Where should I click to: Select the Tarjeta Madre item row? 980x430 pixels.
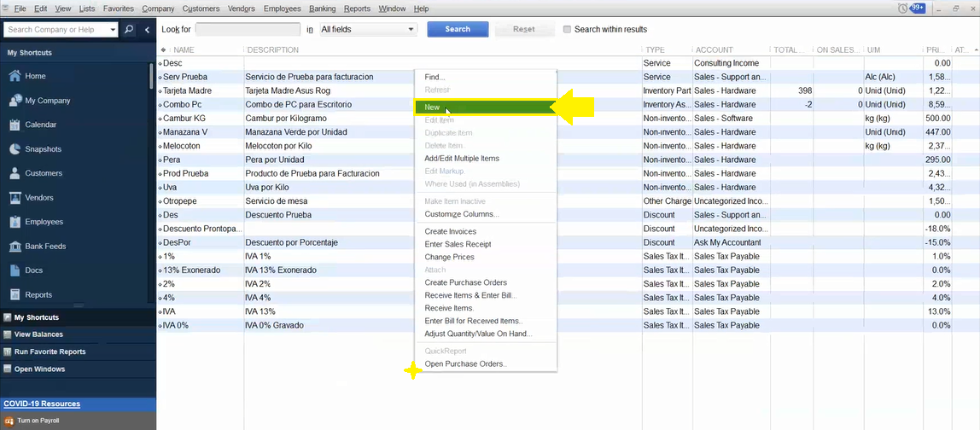tap(569, 90)
